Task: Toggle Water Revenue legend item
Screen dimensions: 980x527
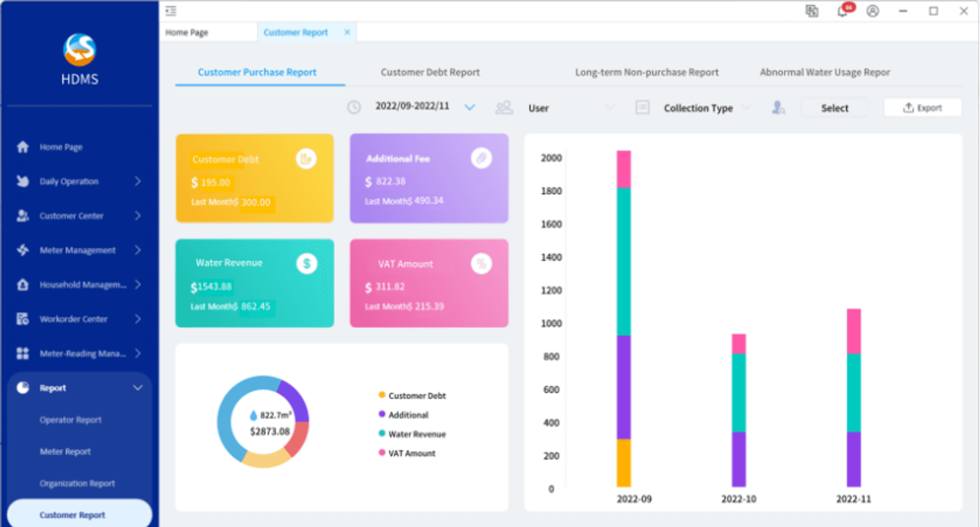Action: pyautogui.click(x=412, y=434)
